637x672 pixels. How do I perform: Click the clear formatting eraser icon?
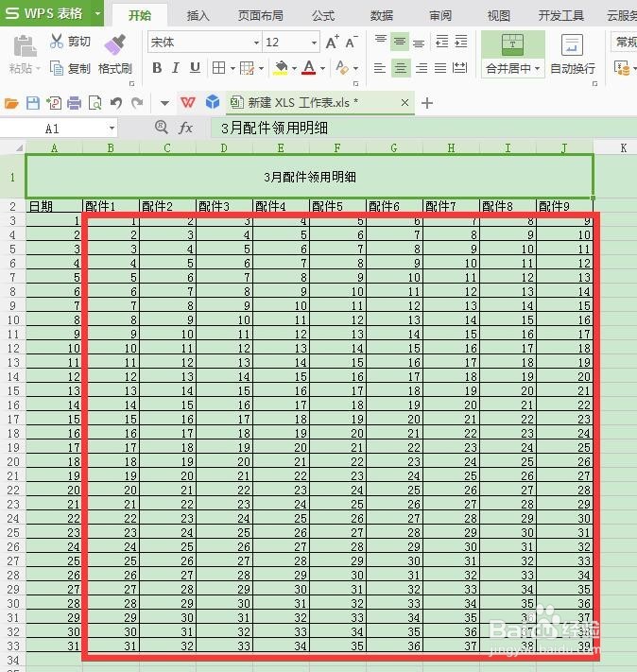point(342,68)
